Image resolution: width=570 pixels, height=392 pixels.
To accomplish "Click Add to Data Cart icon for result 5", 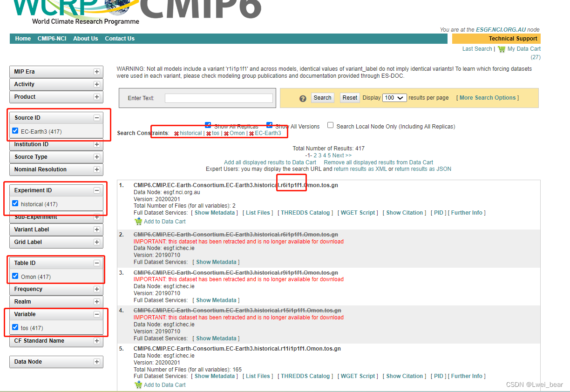I will (x=138, y=385).
